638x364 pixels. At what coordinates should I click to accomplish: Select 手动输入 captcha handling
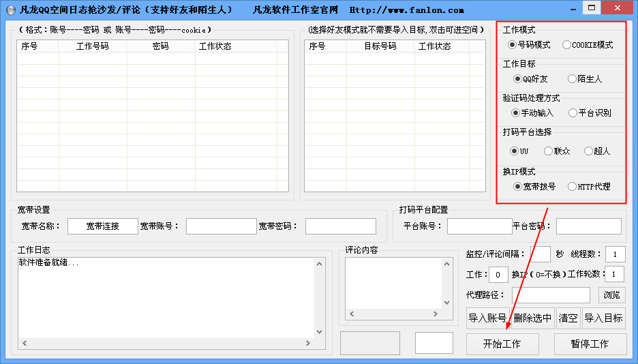pyautogui.click(x=532, y=112)
